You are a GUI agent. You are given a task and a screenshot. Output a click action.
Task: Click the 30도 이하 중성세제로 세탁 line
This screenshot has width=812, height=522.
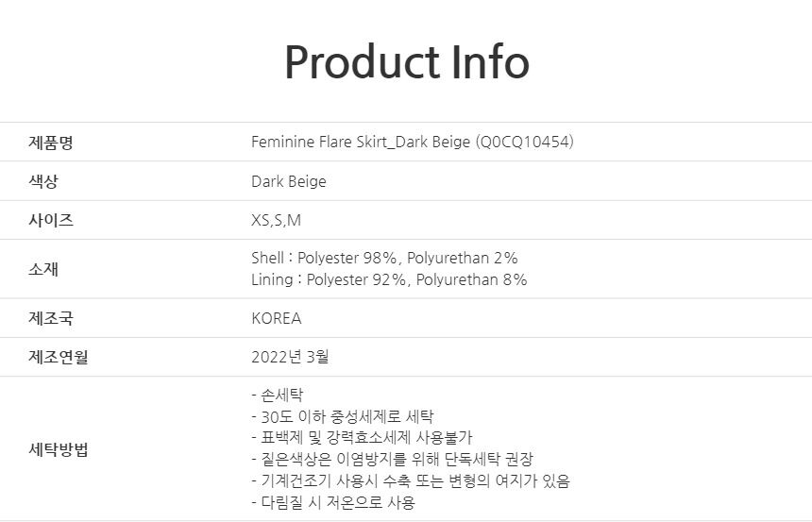click(343, 416)
